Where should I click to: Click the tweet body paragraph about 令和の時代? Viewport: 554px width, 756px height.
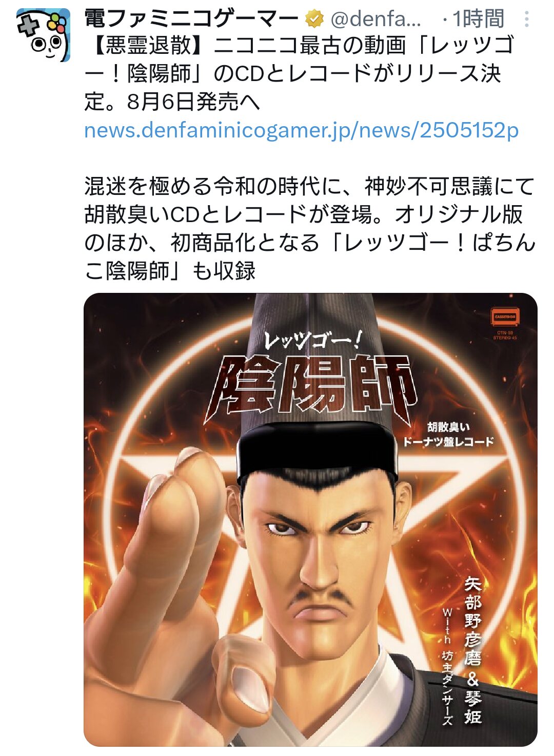[310, 228]
